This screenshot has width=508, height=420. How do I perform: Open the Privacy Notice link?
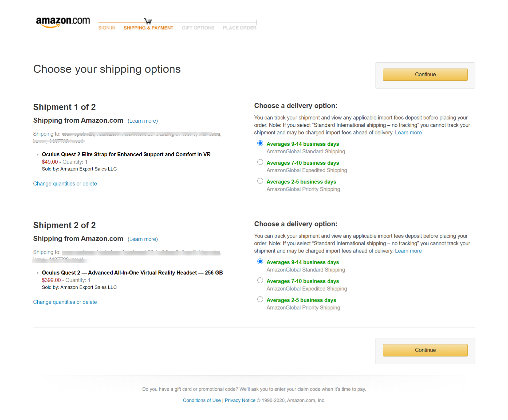pyautogui.click(x=240, y=400)
